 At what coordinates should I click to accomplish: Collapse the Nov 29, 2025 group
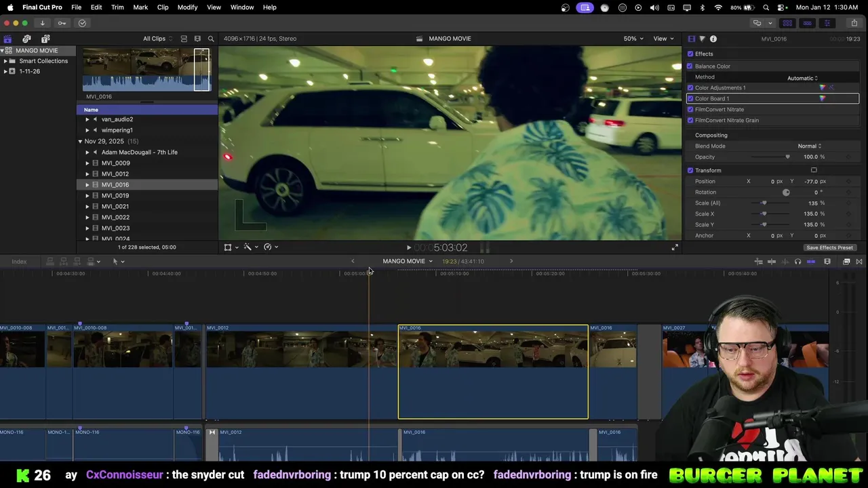point(80,142)
